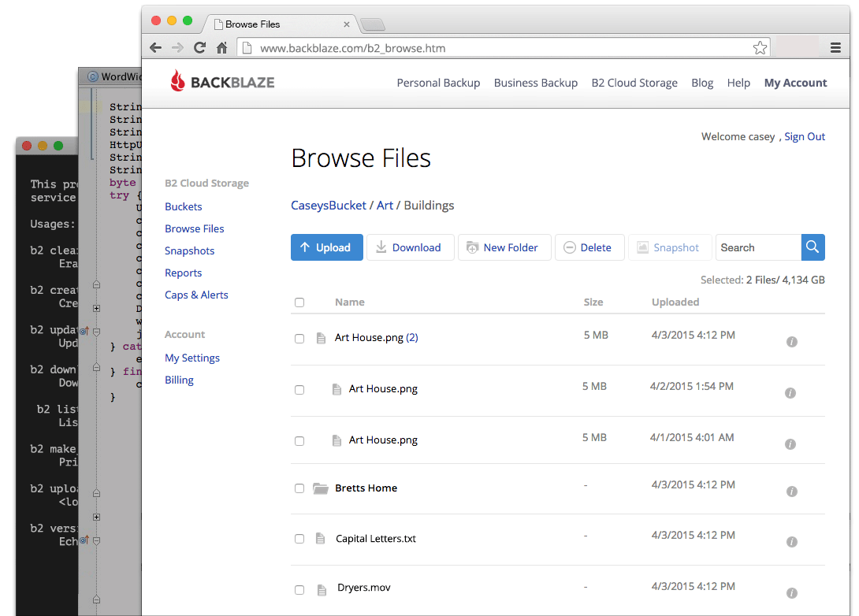Viewport: 859px width, 616px height.
Task: Toggle the select-all checkbox in header
Action: pyautogui.click(x=299, y=302)
